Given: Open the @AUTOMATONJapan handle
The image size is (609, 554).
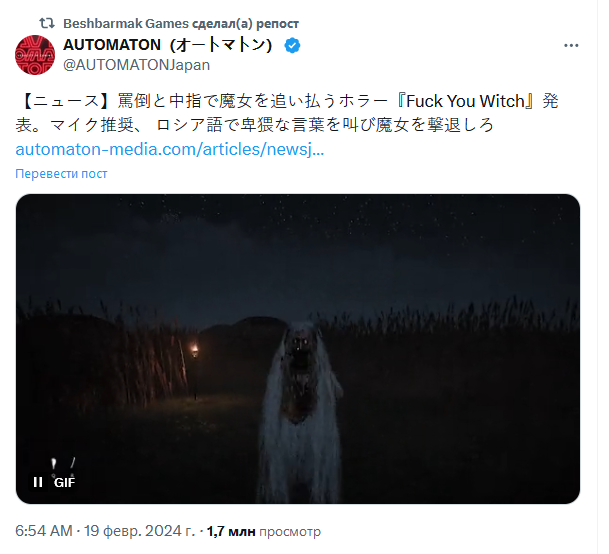Looking at the screenshot, I should [x=136, y=65].
